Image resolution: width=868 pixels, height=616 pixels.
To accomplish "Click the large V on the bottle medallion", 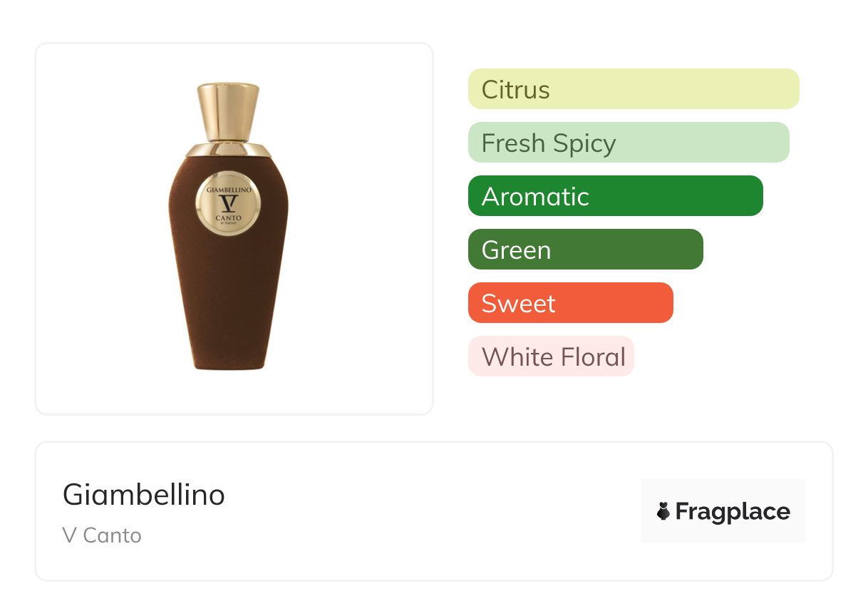I will click(228, 205).
